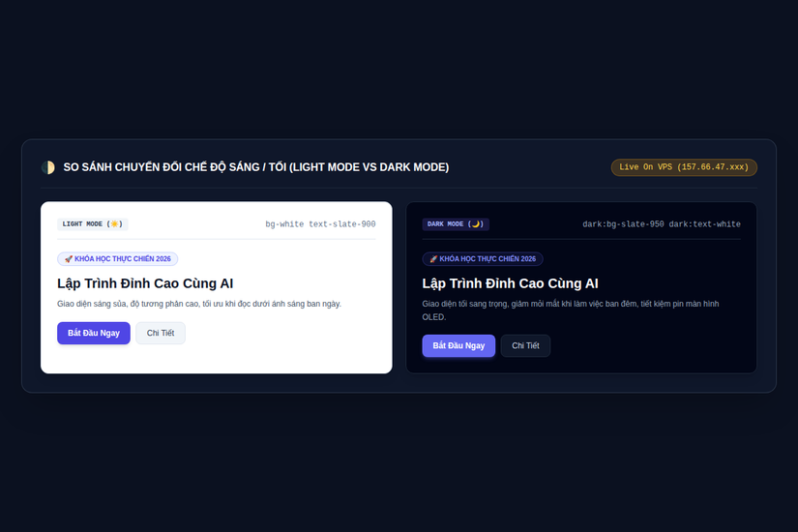The width and height of the screenshot is (798, 532).
Task: Click the dark card heading Lập Trình Đỉnh Cao Cùng AI
Action: 510,283
